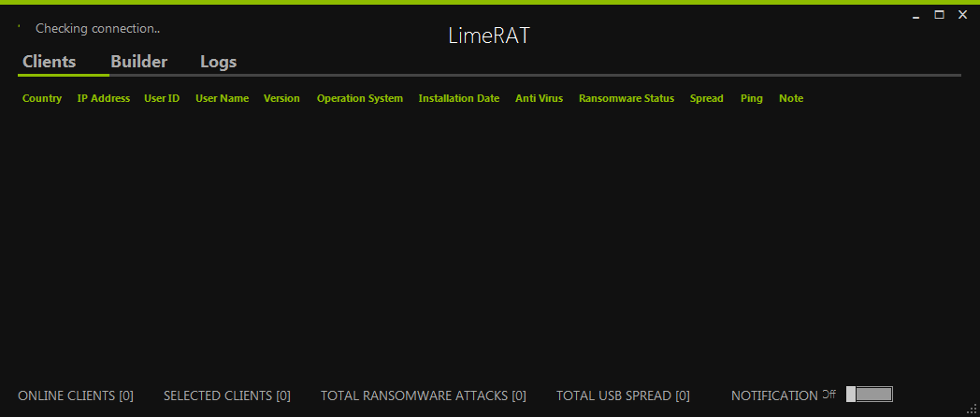Sort by the Installation Date column
Image resolution: width=980 pixels, height=417 pixels.
tap(458, 98)
